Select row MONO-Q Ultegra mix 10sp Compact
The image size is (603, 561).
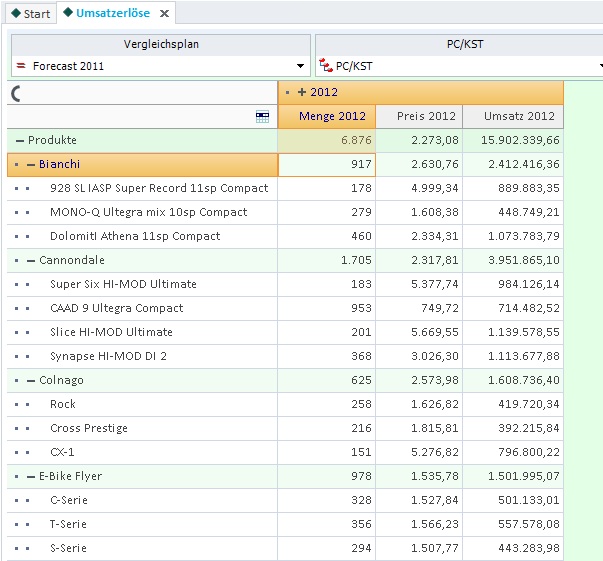142,212
